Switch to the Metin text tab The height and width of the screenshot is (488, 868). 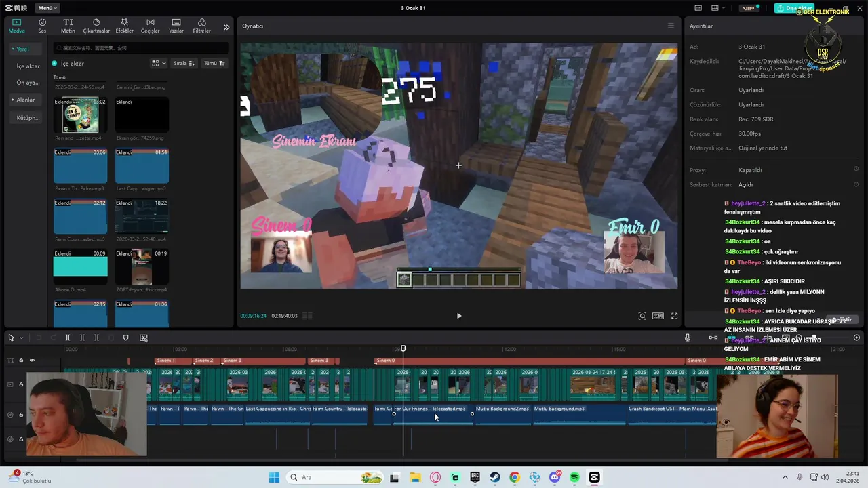pyautogui.click(x=68, y=26)
